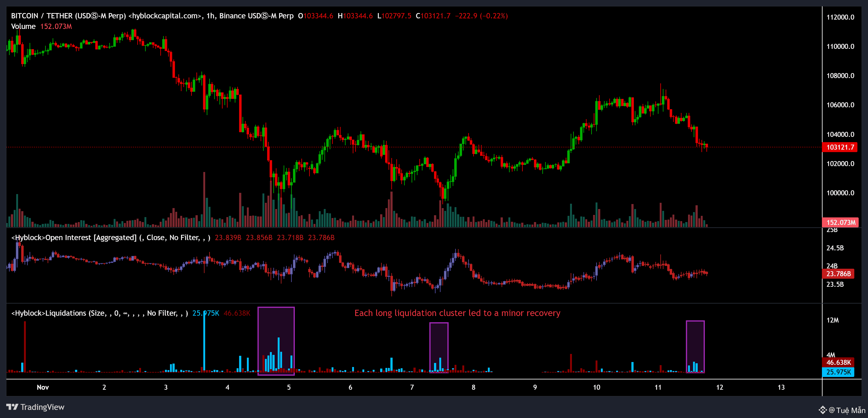Image resolution: width=868 pixels, height=418 pixels.
Task: Click the Volume indicator legend label
Action: tap(23, 26)
